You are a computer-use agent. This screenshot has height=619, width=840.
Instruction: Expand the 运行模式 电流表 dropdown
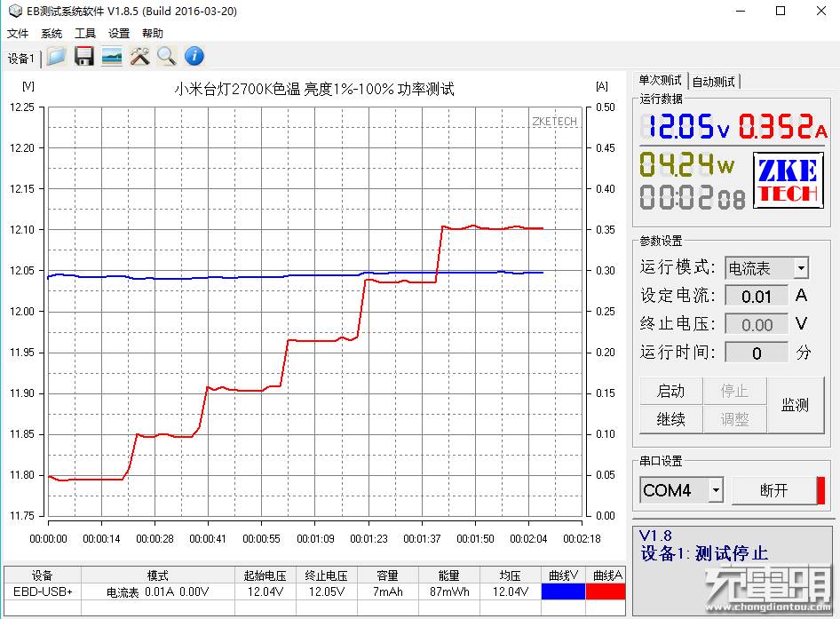(801, 267)
